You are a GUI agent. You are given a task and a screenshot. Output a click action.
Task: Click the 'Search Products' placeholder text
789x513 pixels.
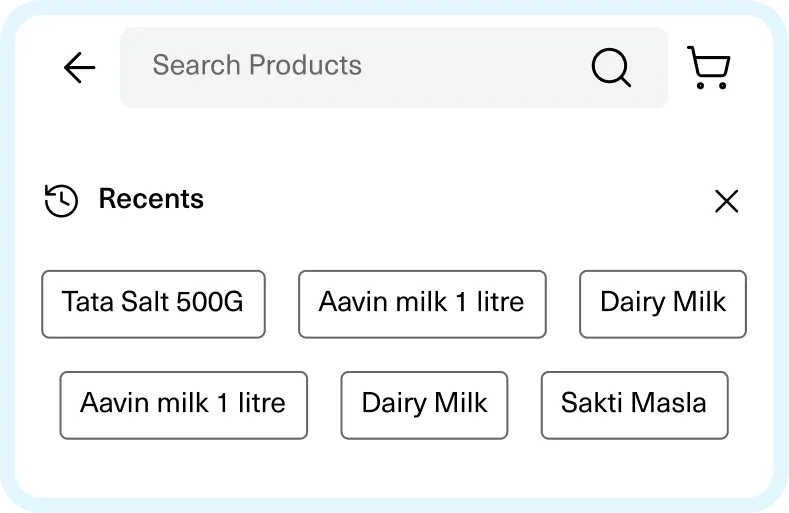(x=257, y=66)
